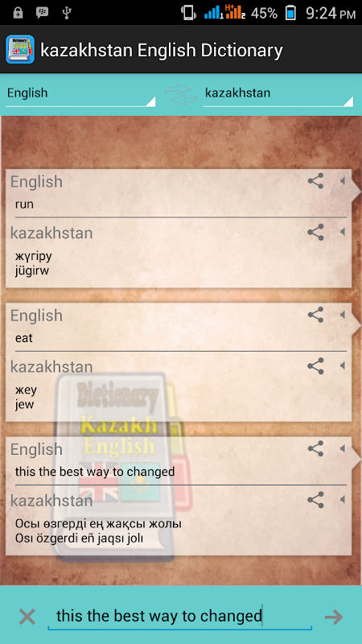Play audio for "this the best way to changed"
Screen dimensions: 362x644
pyautogui.click(x=343, y=448)
